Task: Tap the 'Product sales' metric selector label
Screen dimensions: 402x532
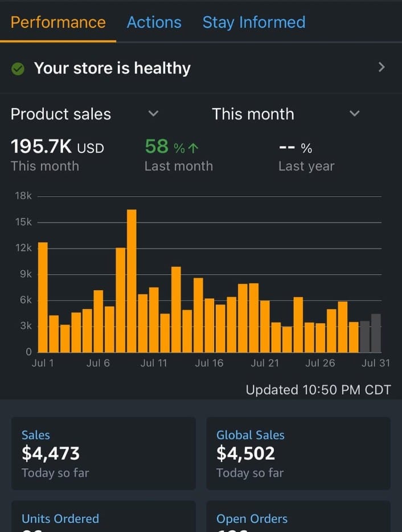Action: 61,114
